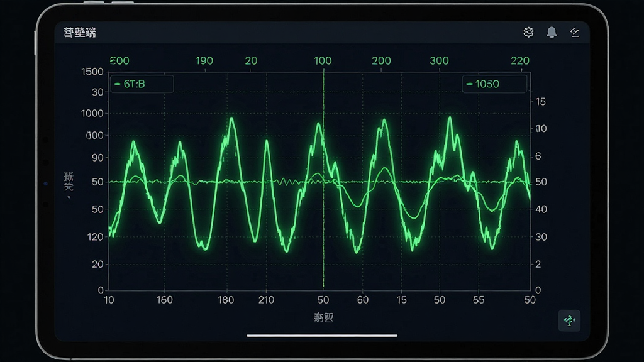Click the green dash beside 1050
Image resolution: width=644 pixels, height=362 pixels.
point(469,84)
